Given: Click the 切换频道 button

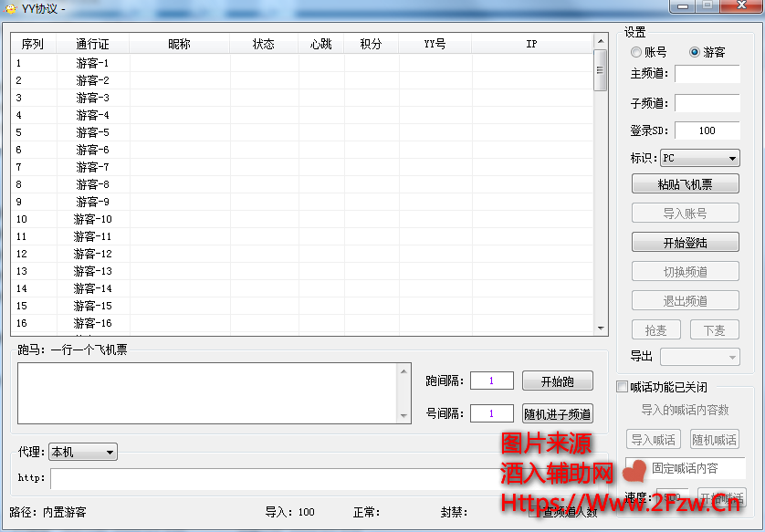Looking at the screenshot, I should pos(685,272).
